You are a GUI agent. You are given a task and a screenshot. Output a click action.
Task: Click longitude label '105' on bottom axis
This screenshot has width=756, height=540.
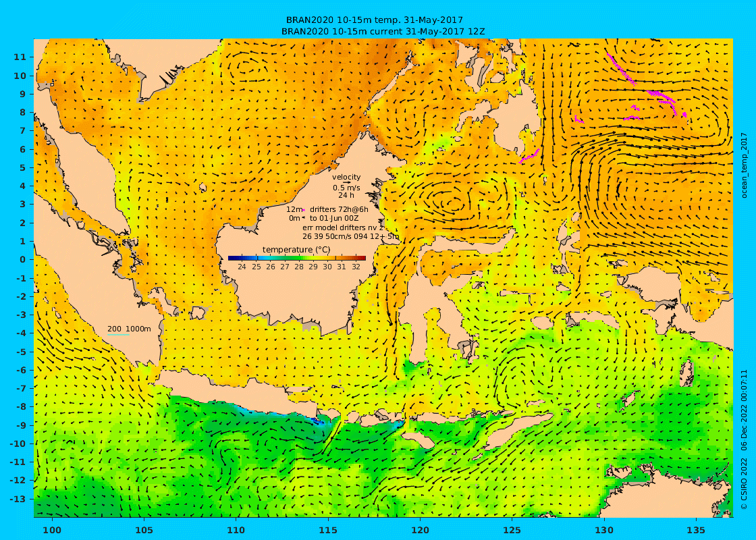coord(144,530)
